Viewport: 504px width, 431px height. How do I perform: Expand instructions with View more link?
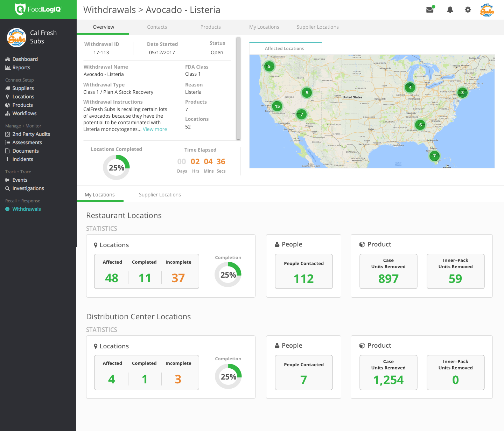tap(155, 129)
